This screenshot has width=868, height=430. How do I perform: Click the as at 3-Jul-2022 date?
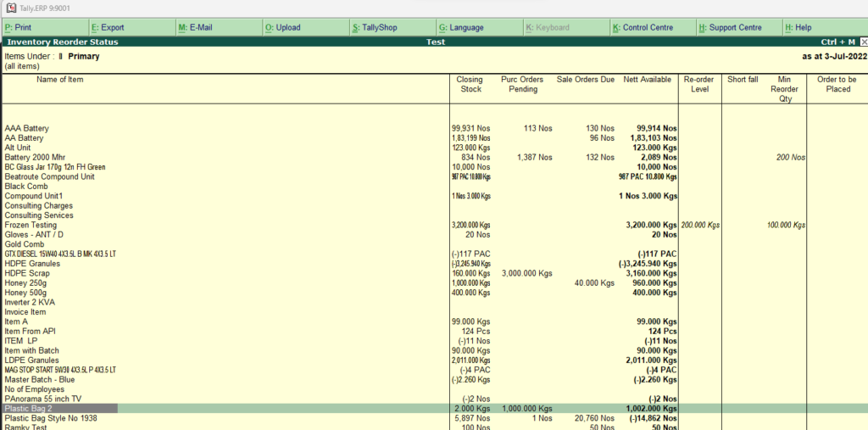pos(834,56)
